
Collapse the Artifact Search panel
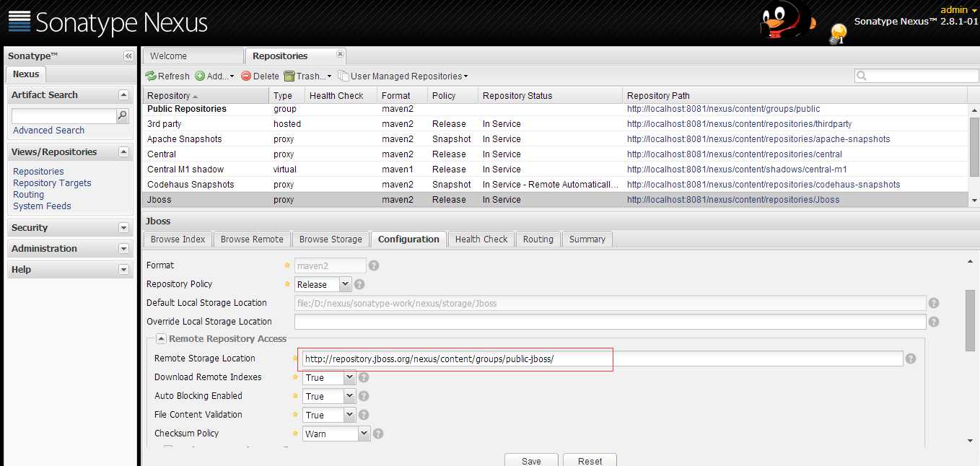point(123,94)
